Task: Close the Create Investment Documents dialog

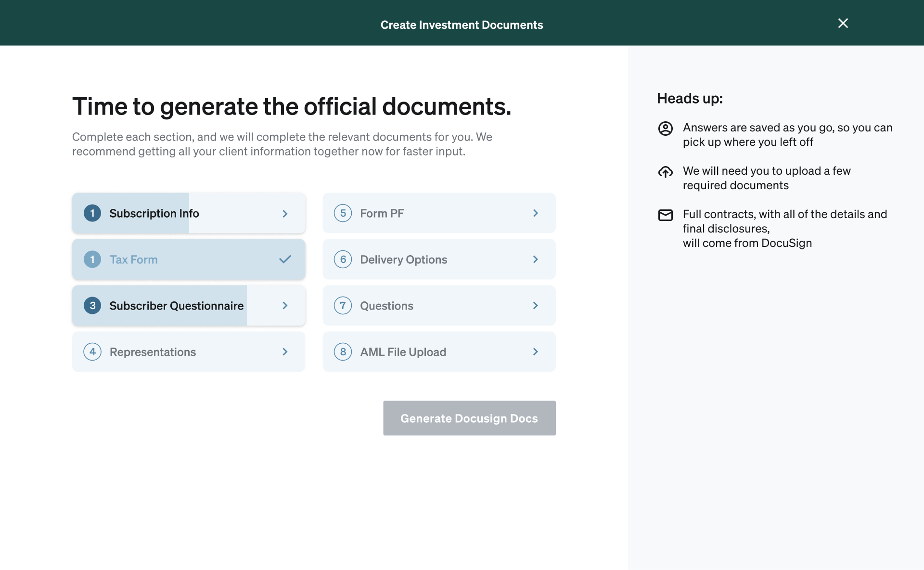Action: 843,23
